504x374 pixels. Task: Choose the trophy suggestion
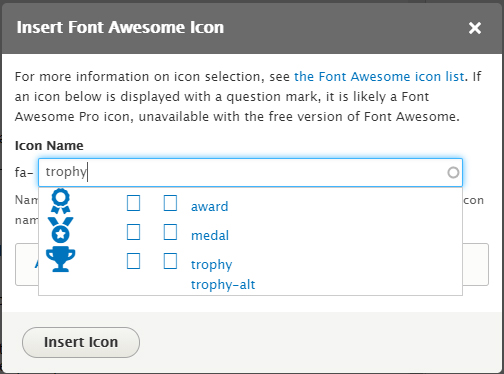[x=211, y=265]
